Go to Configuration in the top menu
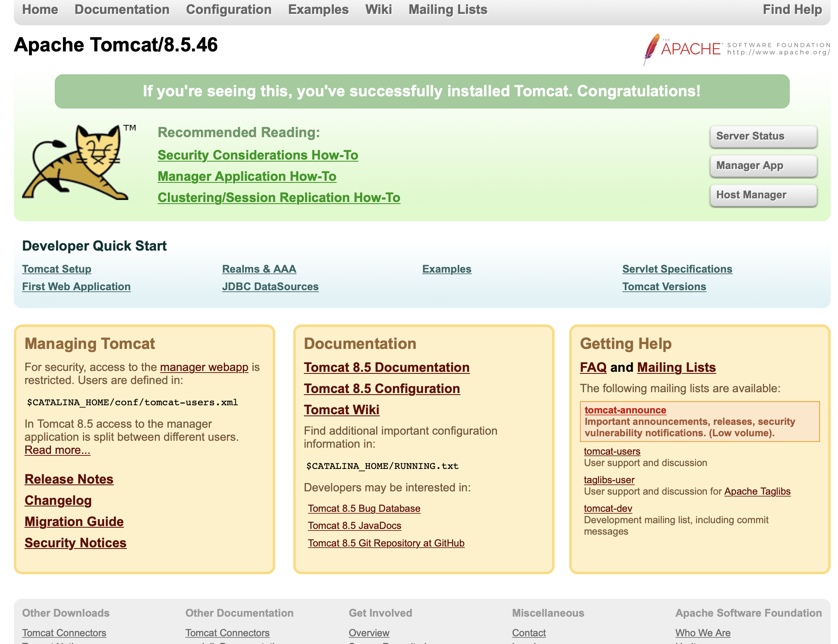Viewport: 838px width, 644px height. pyautogui.click(x=228, y=10)
